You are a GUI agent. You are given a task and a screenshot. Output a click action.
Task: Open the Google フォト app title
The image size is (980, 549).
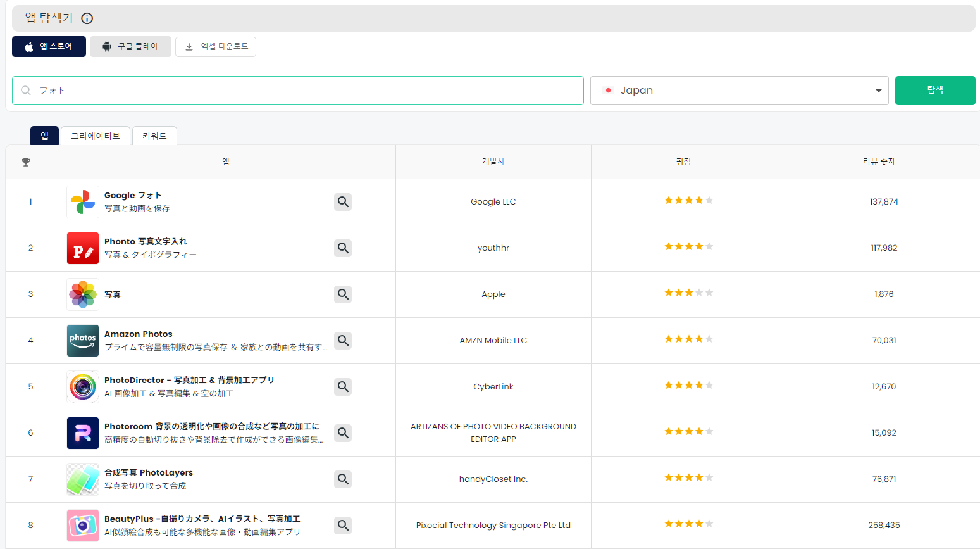click(133, 196)
